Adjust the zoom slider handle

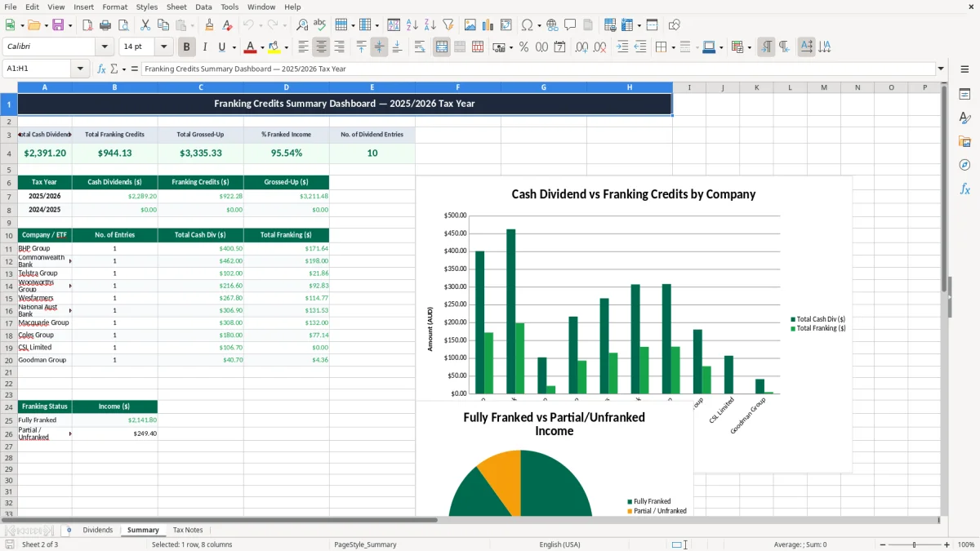pos(914,544)
